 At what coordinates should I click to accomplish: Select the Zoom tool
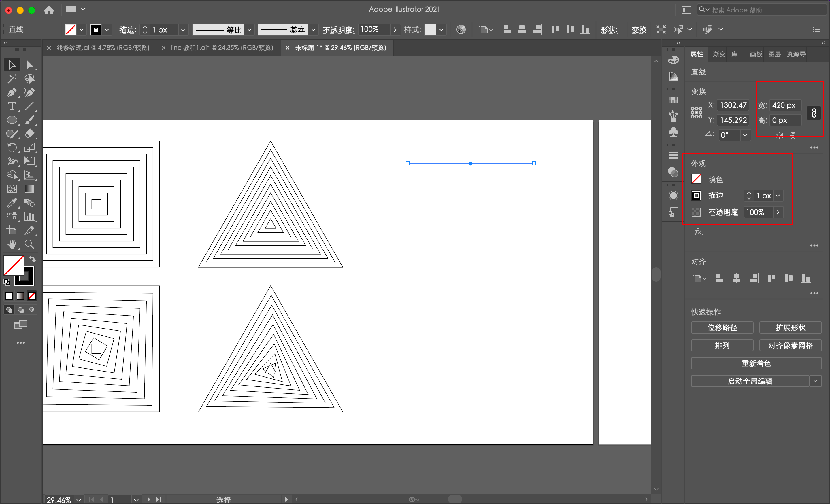coord(30,244)
